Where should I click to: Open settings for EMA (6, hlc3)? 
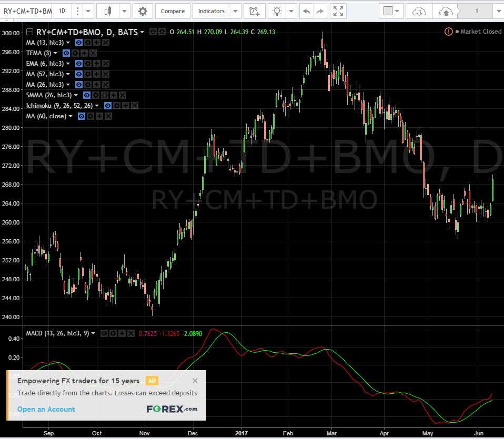click(88, 64)
